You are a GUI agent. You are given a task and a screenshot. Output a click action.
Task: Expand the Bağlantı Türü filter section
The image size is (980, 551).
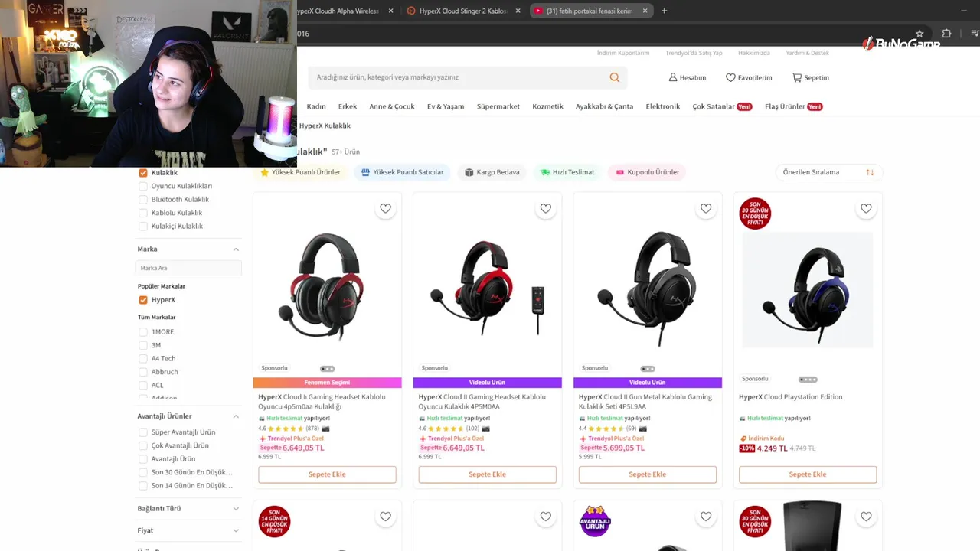click(188, 508)
